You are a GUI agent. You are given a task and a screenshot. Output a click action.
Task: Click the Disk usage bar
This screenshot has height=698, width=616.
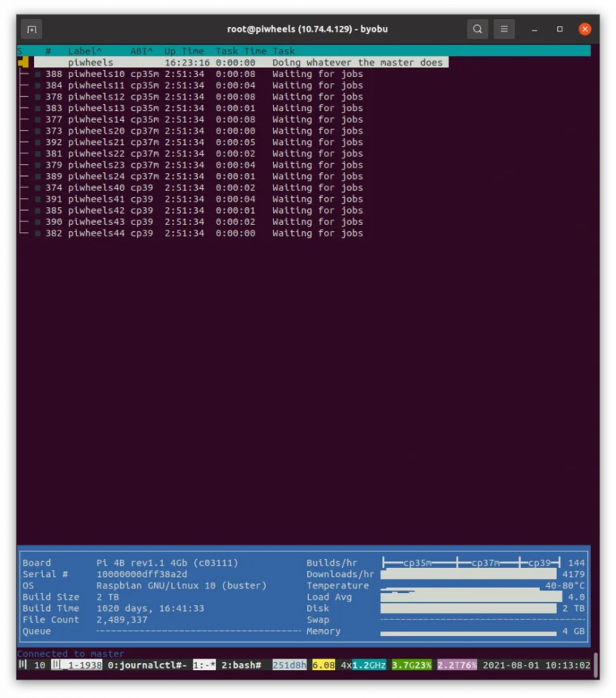468,609
